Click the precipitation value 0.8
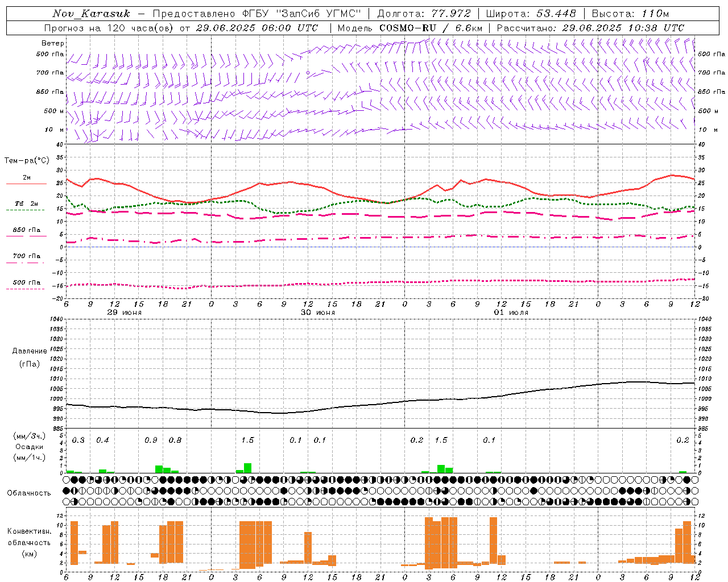 [x=175, y=440]
